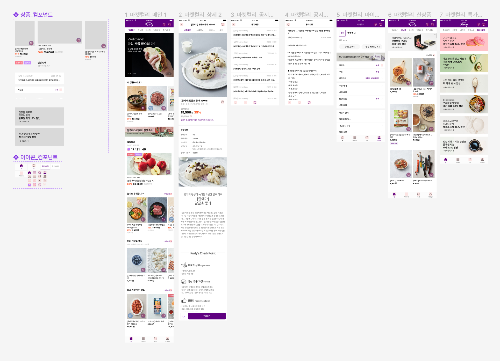Click the purple button at bottom of frame 2

click(x=207, y=316)
